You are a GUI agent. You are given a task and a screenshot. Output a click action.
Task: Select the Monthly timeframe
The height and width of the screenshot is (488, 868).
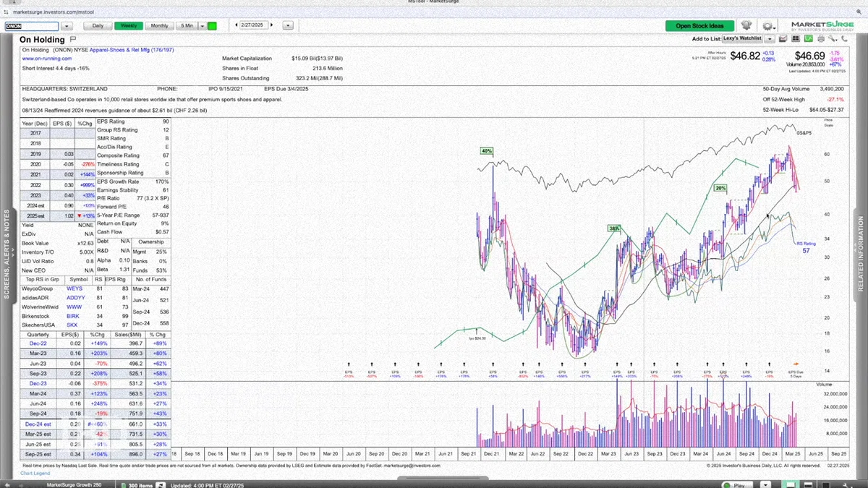pos(159,26)
